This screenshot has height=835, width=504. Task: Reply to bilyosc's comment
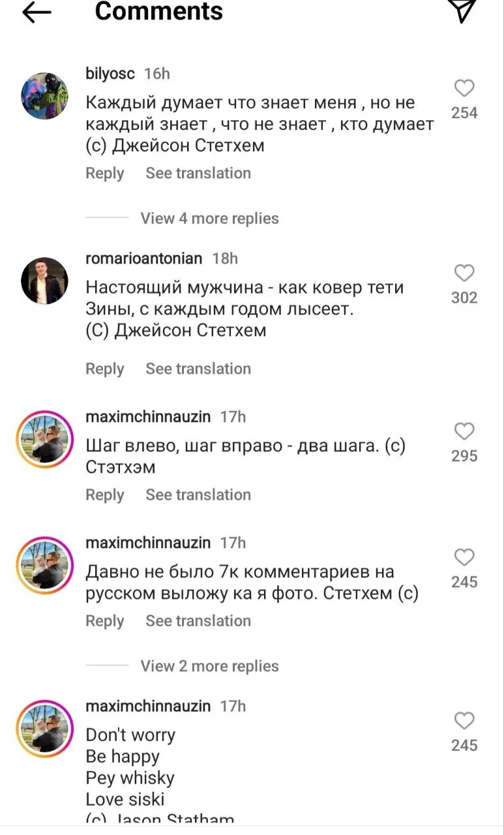105,173
